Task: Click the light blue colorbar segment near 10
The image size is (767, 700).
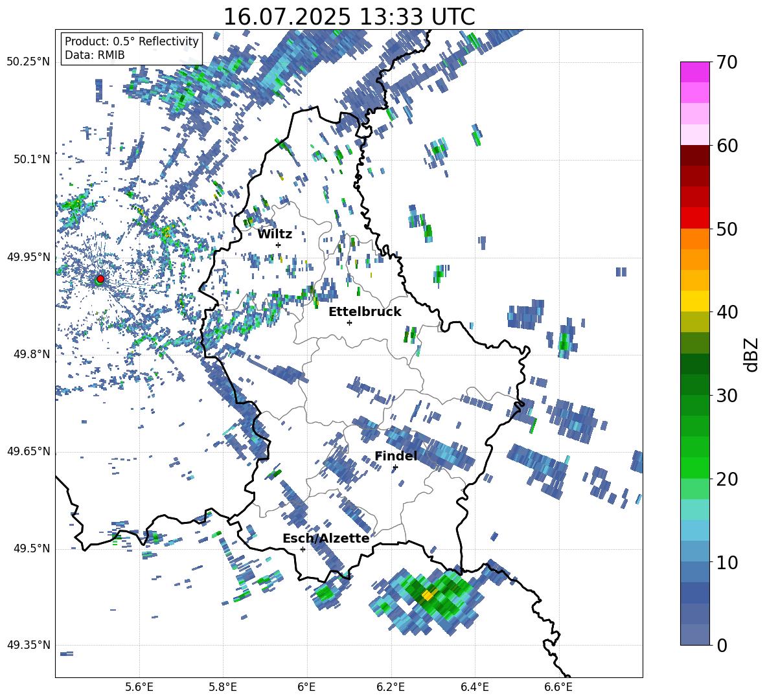Action: (694, 551)
